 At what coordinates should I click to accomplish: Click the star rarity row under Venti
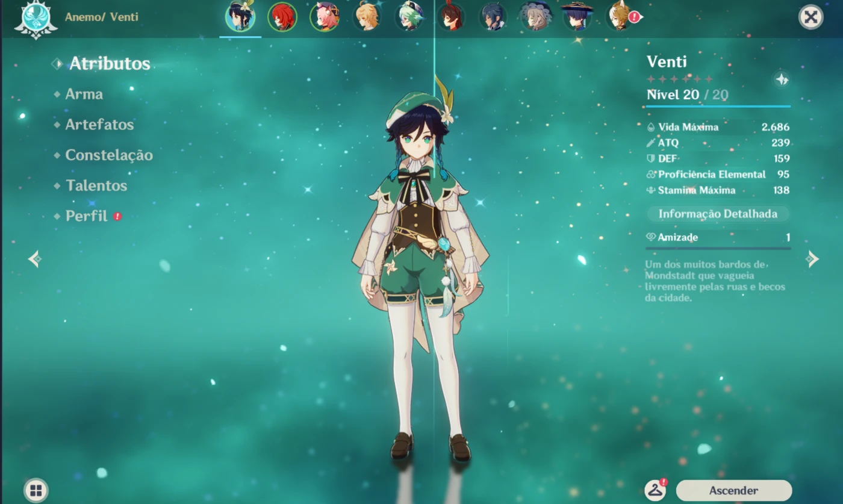(680, 79)
